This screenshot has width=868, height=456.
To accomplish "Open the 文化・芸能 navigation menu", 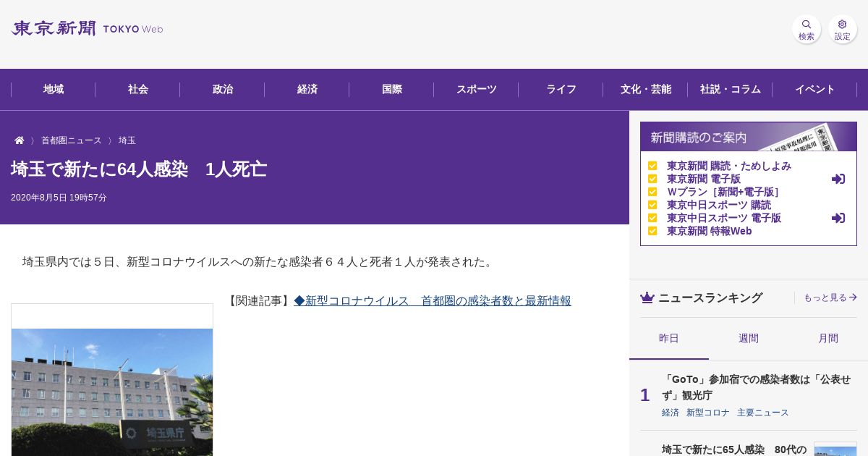I will (646, 89).
